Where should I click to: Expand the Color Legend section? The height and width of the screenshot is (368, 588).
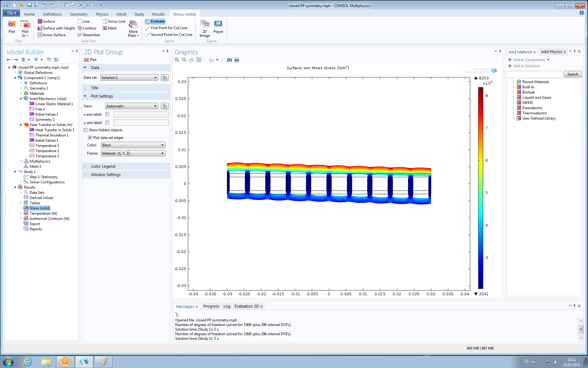tap(103, 167)
